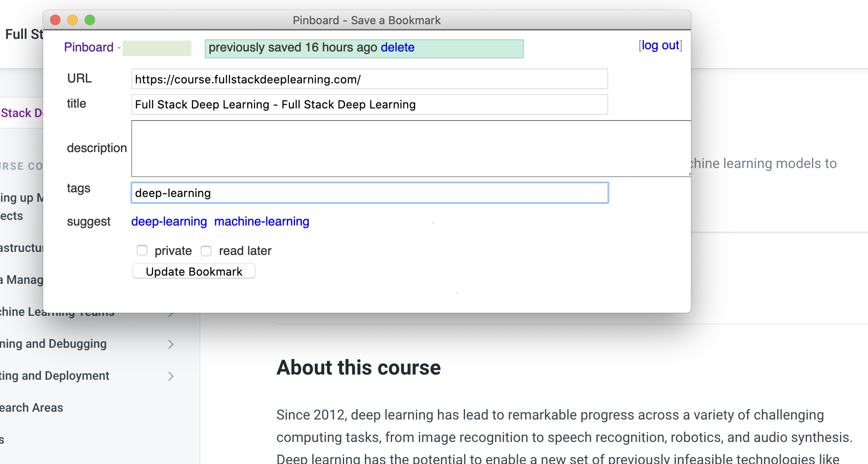Add suggested tag deep-learning
This screenshot has width=868, height=464.
pos(169,221)
